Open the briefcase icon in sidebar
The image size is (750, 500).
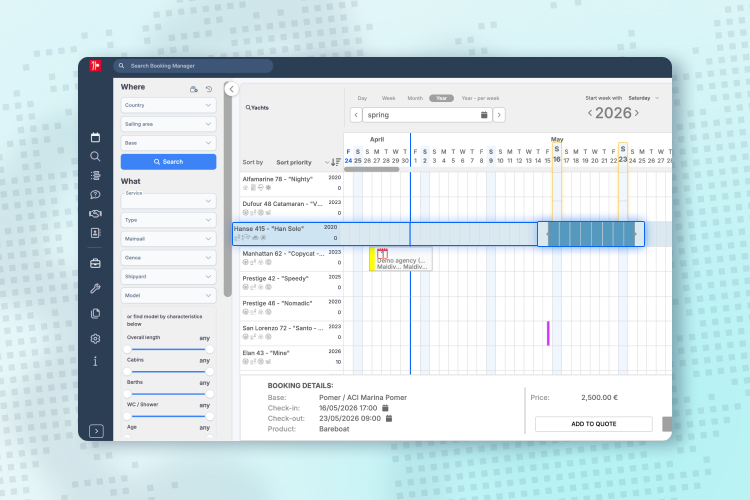point(95,263)
